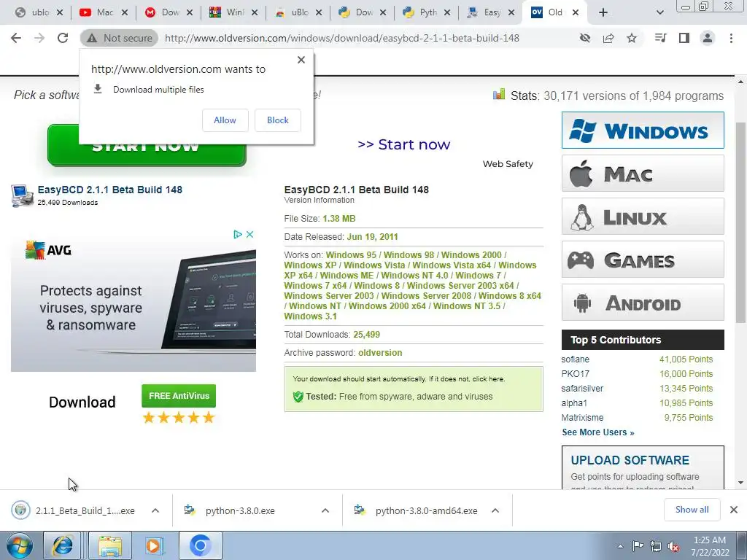Open Windows Media Player from the taskbar

(x=155, y=545)
